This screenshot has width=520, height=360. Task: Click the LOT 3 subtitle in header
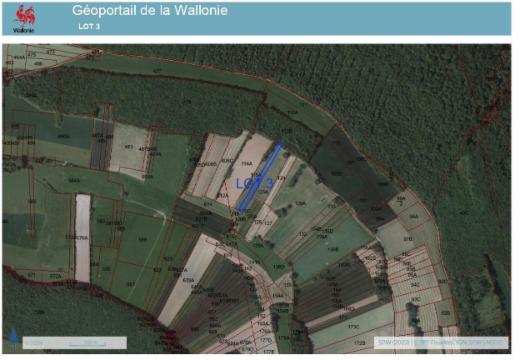[89, 27]
